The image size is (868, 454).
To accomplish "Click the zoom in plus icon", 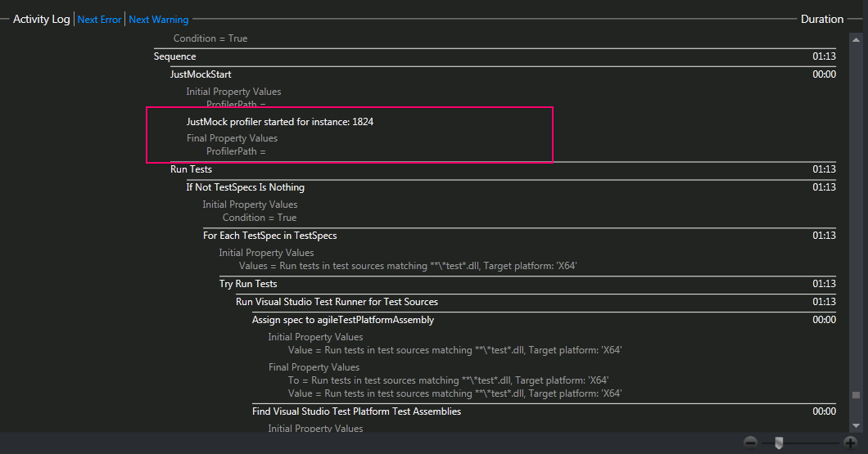I will [x=850, y=443].
